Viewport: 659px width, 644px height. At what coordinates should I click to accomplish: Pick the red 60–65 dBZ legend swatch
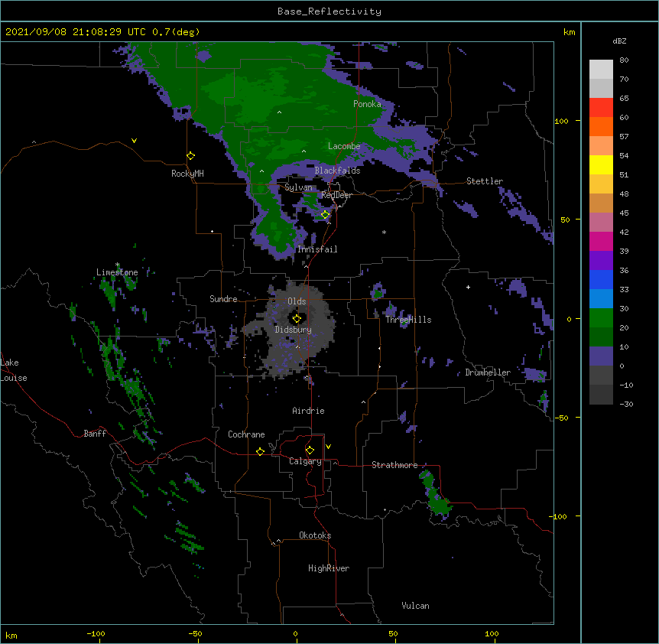click(x=601, y=107)
